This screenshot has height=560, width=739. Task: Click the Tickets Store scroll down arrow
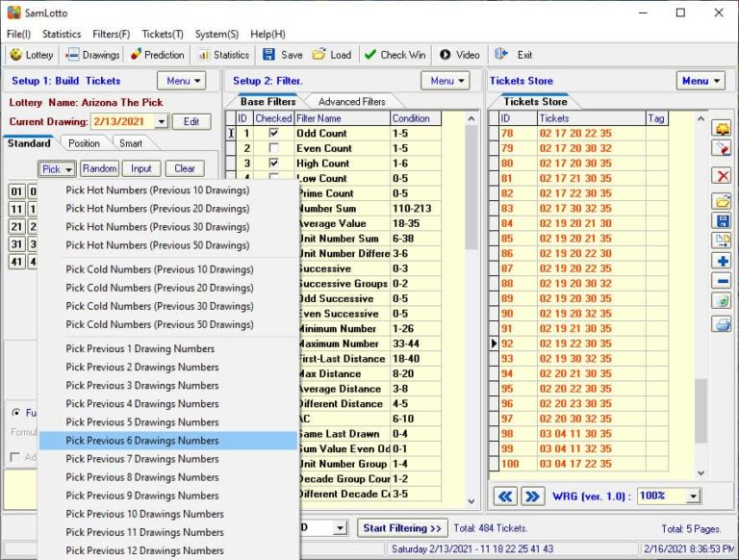pyautogui.click(x=701, y=473)
